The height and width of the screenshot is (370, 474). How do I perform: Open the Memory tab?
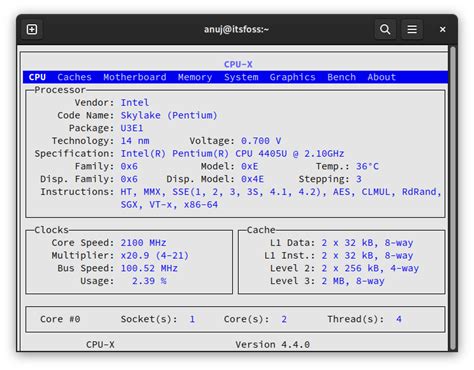coord(195,77)
